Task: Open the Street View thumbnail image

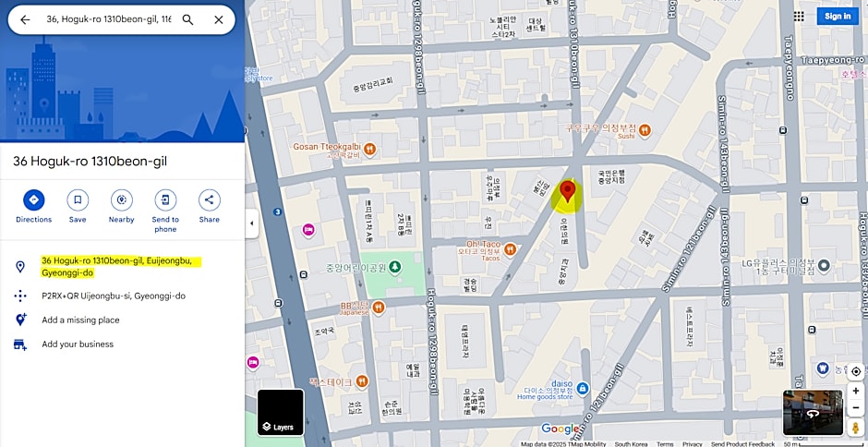Action: point(813,413)
